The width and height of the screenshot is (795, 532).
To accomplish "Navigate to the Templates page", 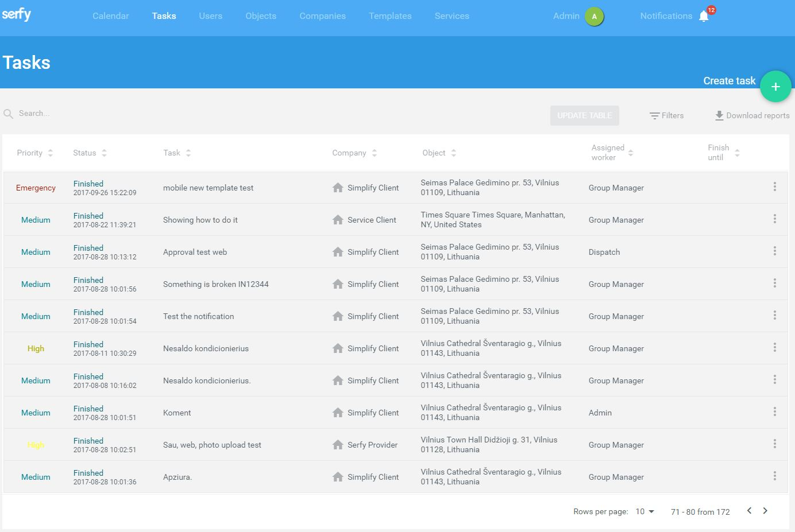I will click(390, 15).
